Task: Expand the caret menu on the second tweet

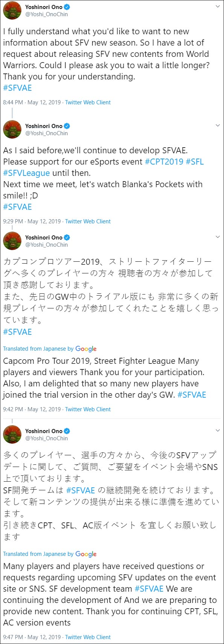Action: (218, 124)
